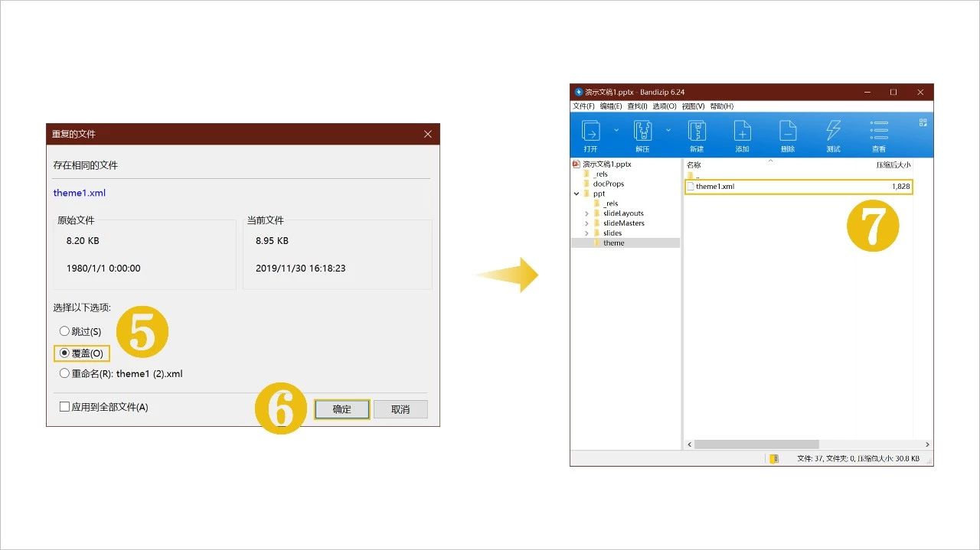This screenshot has width=980, height=550.
Task: Open the 帮助(H) menu
Action: click(x=721, y=106)
